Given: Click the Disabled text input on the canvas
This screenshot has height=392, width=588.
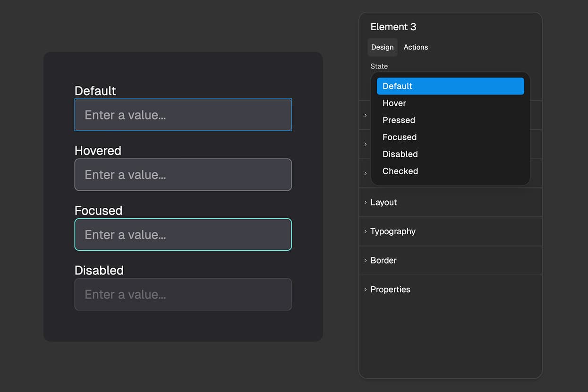Looking at the screenshot, I should (183, 294).
